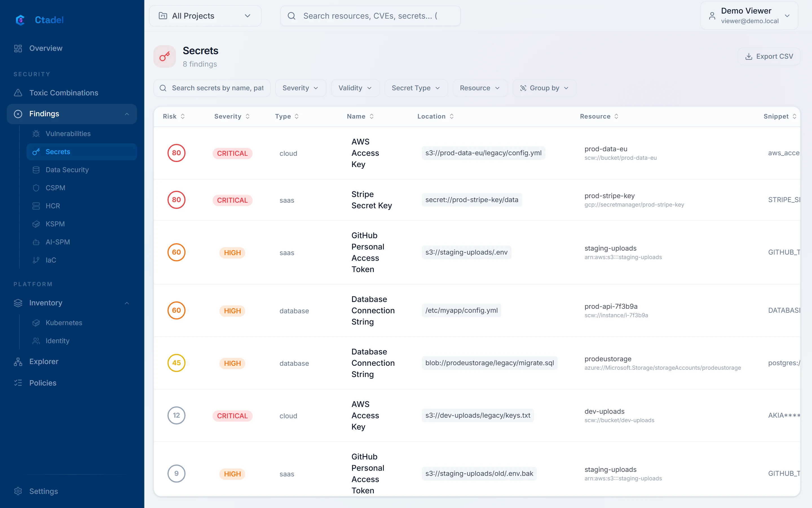The image size is (812, 508).
Task: Click blob://prodeustorage/legacy/migrate.sql location
Action: [489, 363]
